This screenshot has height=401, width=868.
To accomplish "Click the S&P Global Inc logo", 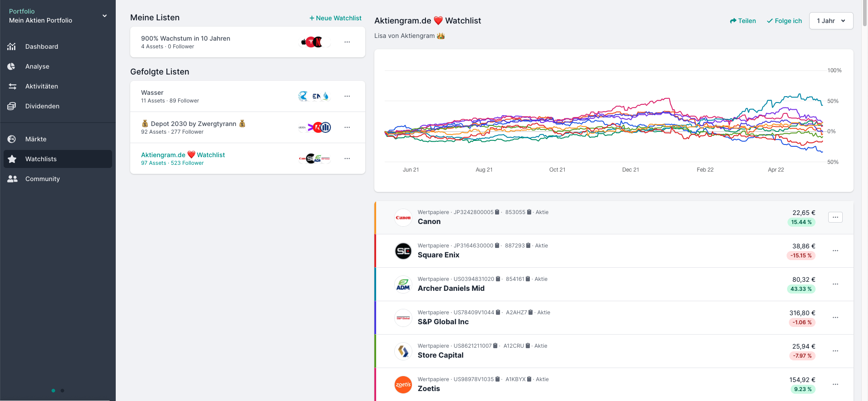I will [x=403, y=318].
